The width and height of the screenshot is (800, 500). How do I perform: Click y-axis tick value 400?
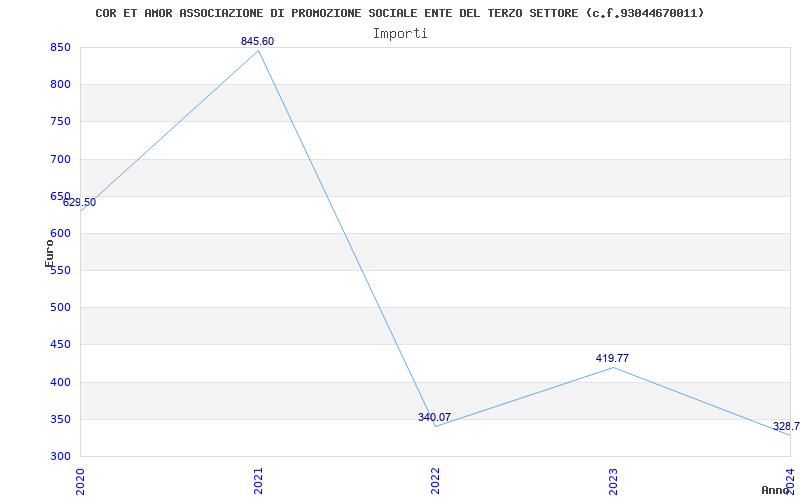pyautogui.click(x=60, y=382)
